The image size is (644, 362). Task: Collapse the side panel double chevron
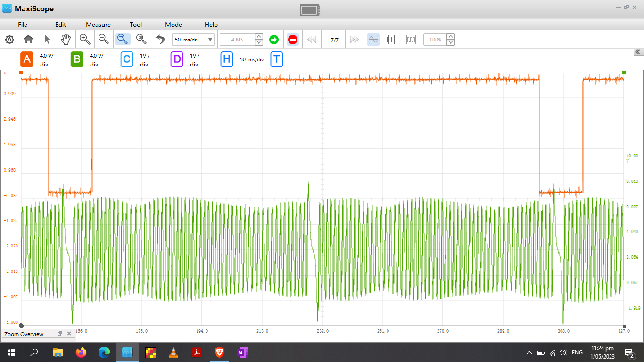pos(637,52)
